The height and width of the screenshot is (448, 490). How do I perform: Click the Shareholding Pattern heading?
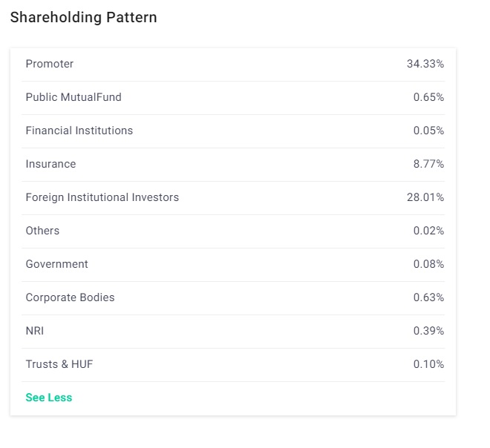pos(84,18)
